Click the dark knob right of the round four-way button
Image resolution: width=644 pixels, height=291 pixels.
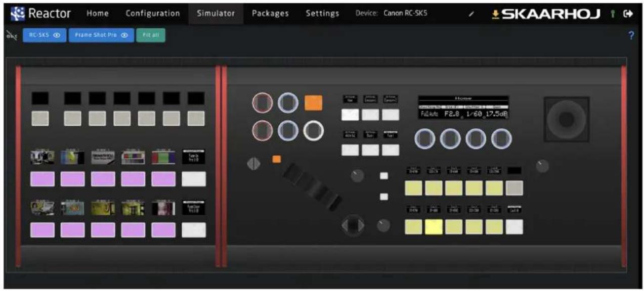[x=384, y=225]
